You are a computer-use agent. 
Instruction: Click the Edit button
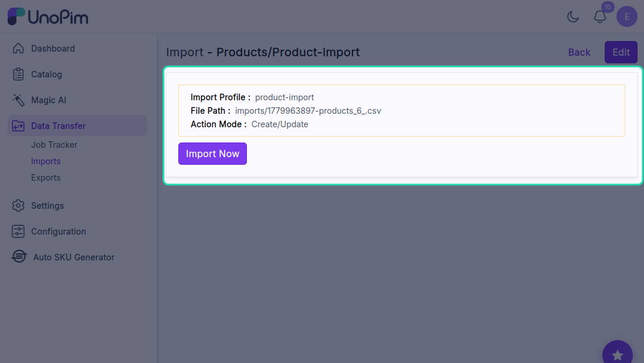pyautogui.click(x=621, y=52)
